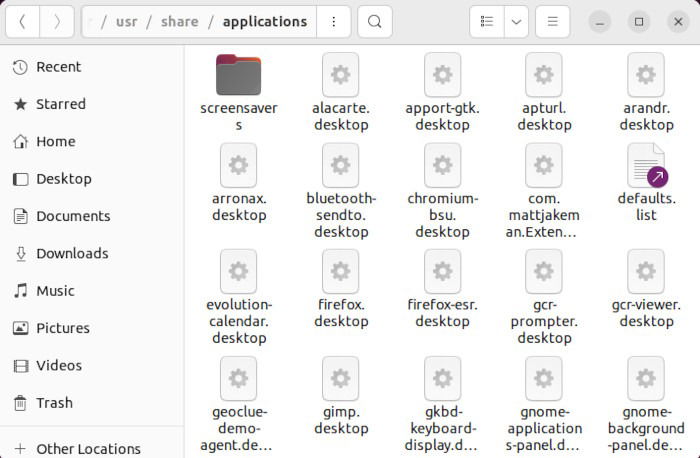Open Documents in the sidebar
700x458 pixels.
tap(92, 216)
